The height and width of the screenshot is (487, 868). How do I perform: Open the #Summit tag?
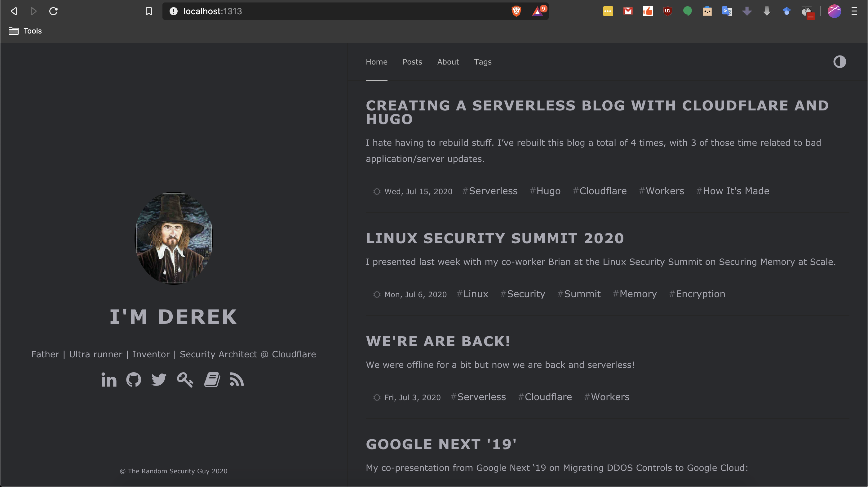click(x=578, y=294)
